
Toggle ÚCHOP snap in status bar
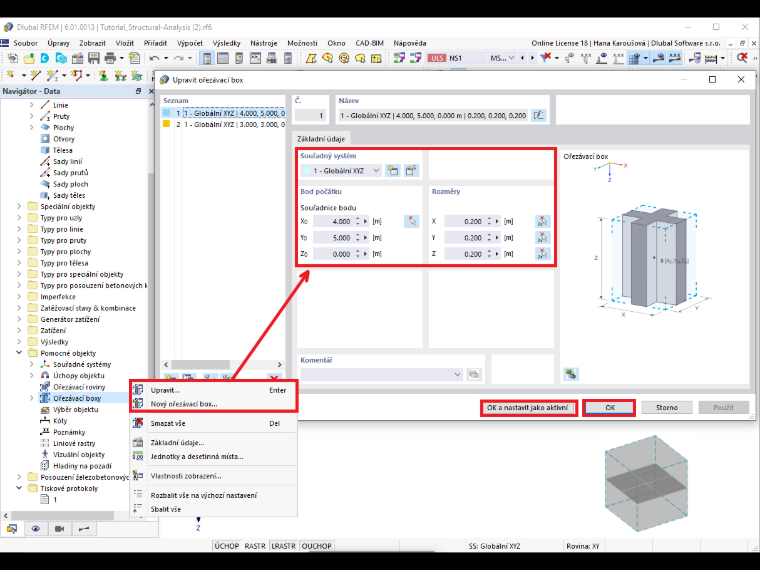click(x=226, y=546)
